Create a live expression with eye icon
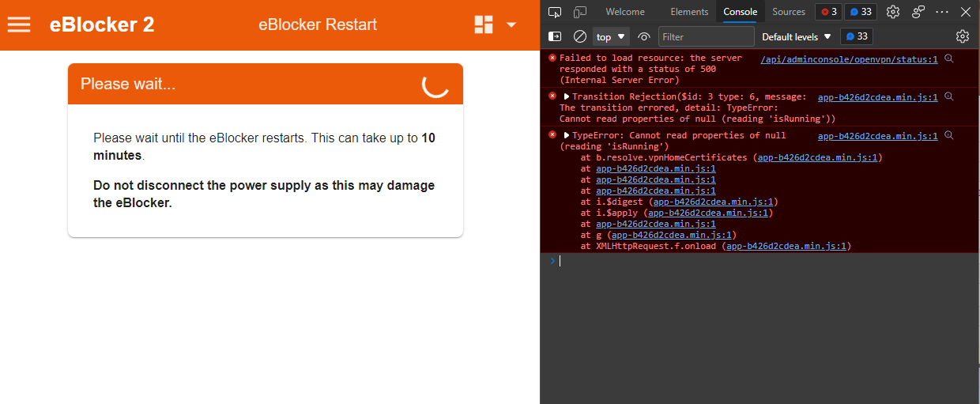The height and width of the screenshot is (404, 980). [644, 36]
